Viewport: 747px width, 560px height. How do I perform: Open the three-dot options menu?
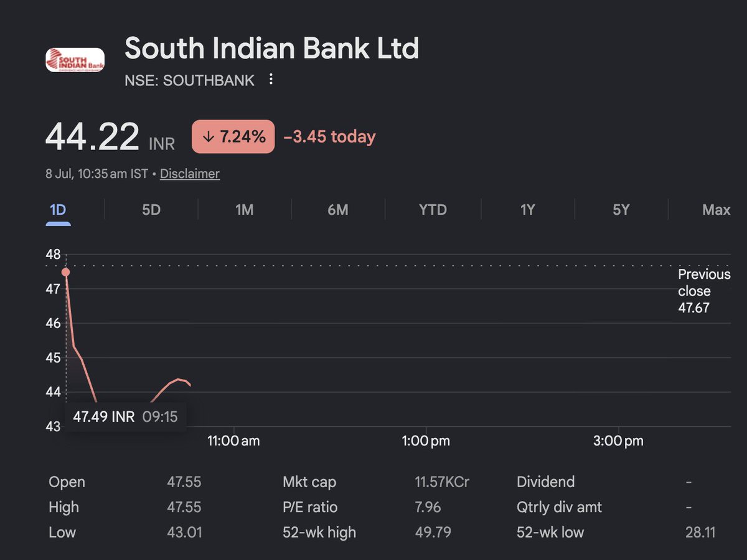[x=270, y=80]
